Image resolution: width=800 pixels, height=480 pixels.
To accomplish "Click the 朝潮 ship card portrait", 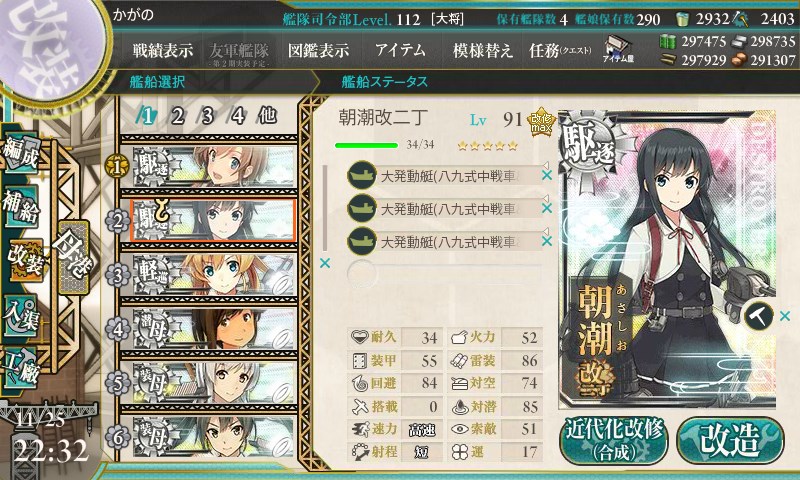I will 667,259.
